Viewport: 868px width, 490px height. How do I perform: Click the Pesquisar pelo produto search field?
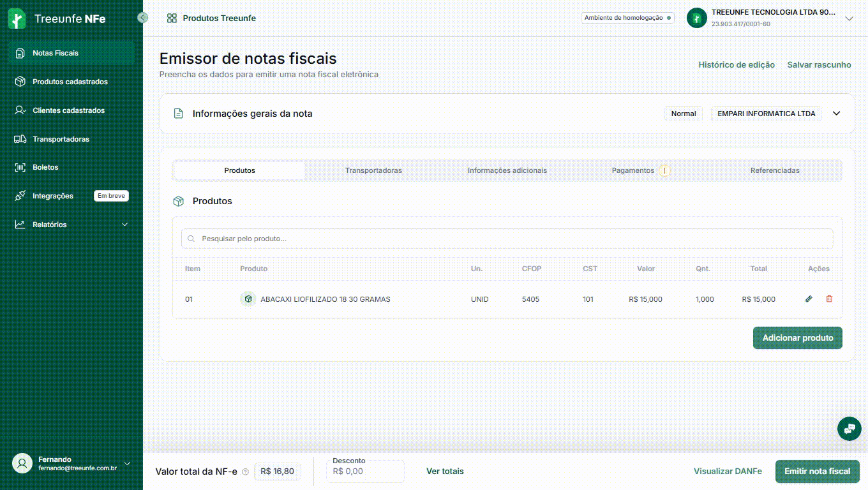[x=507, y=239]
